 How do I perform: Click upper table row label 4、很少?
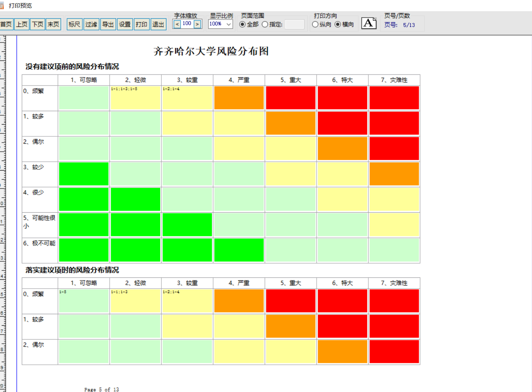[40, 199]
